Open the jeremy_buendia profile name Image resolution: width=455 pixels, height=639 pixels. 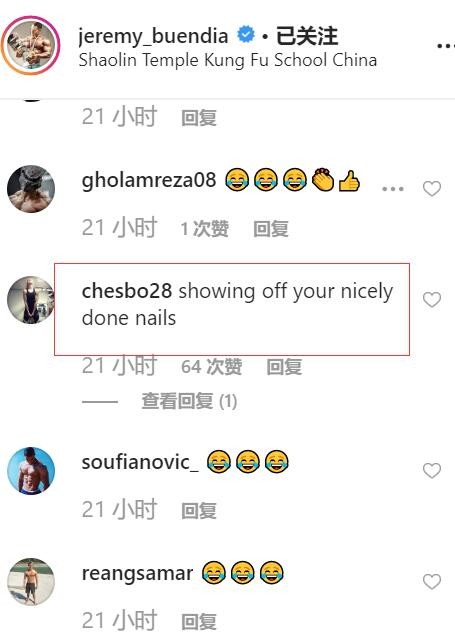pyautogui.click(x=153, y=36)
